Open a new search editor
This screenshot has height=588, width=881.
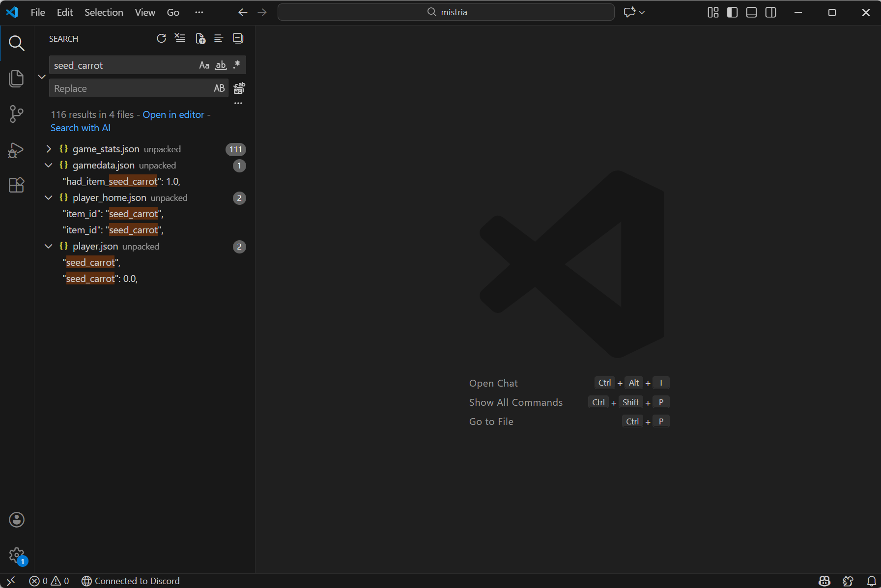[200, 39]
